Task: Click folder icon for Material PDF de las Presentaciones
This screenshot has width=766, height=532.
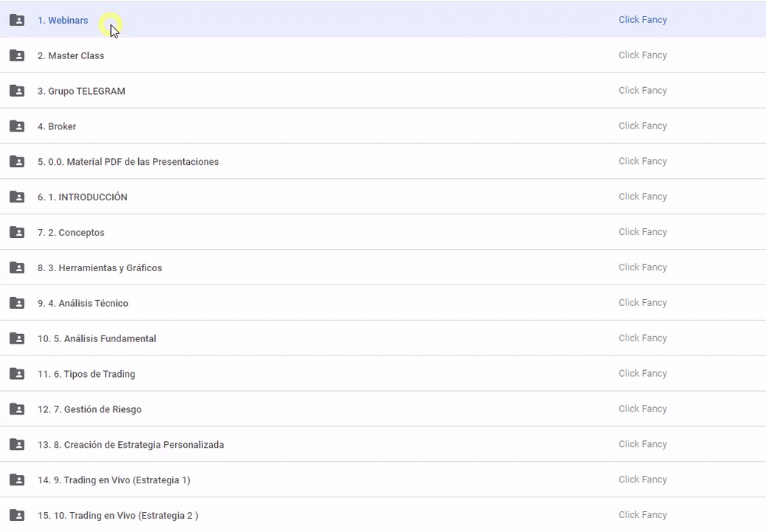Action: [17, 162]
